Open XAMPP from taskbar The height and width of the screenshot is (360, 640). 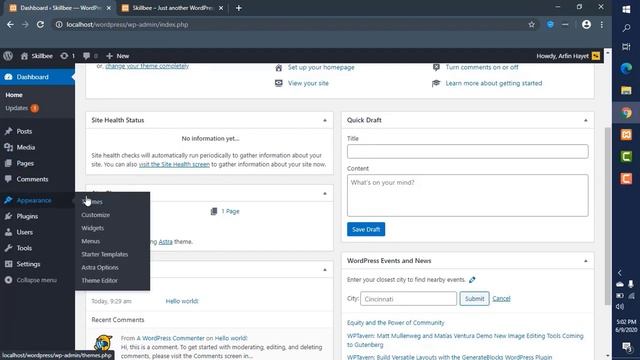pos(626,134)
